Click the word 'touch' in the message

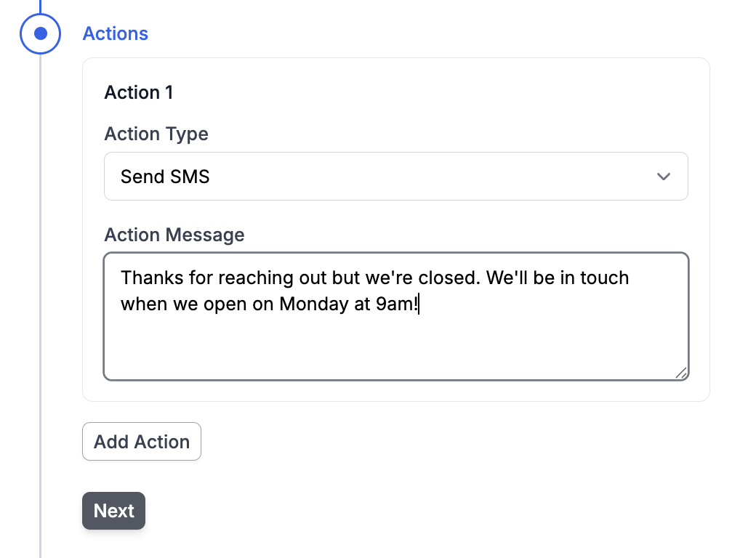point(604,278)
